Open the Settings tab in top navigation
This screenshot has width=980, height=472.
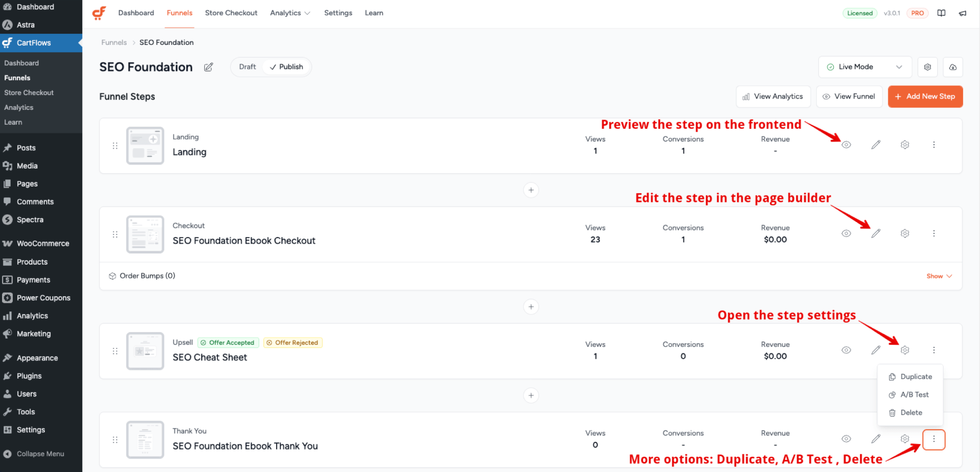338,13
